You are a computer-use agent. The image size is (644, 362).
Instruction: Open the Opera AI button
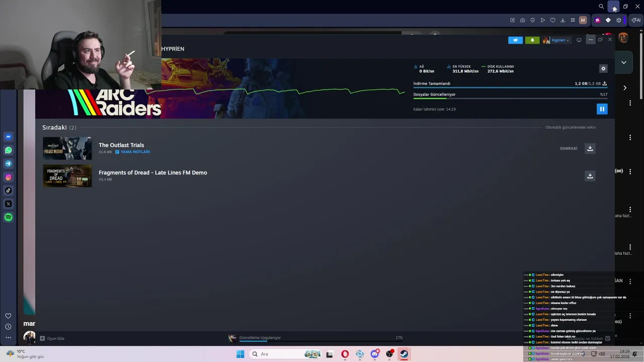tap(636, 20)
